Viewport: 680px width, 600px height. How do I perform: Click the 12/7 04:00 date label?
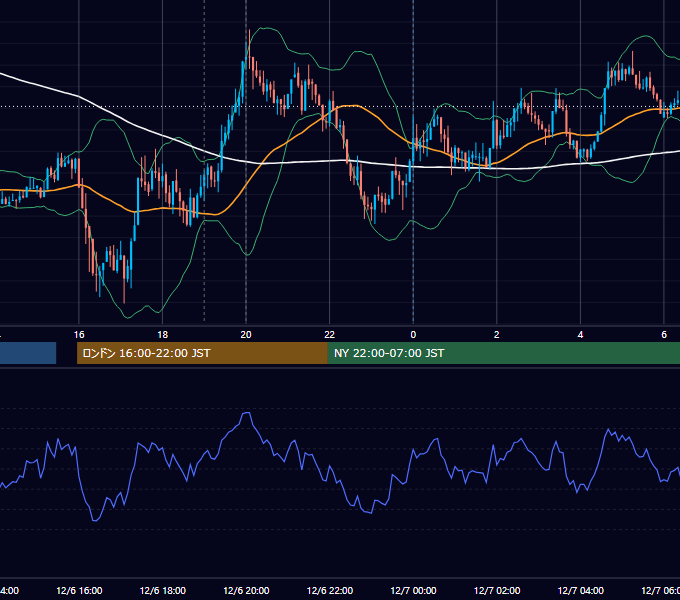(581, 591)
